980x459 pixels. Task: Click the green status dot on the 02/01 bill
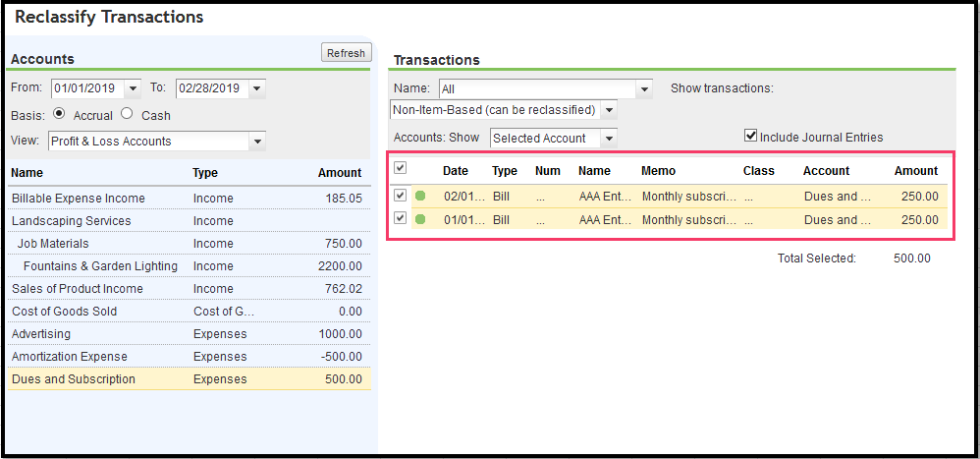pyautogui.click(x=421, y=196)
